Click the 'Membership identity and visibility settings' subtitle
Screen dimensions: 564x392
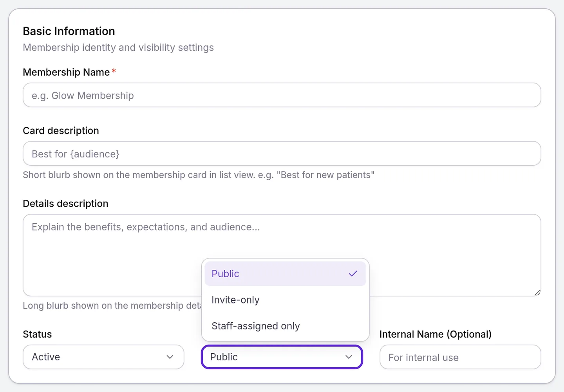pos(118,47)
